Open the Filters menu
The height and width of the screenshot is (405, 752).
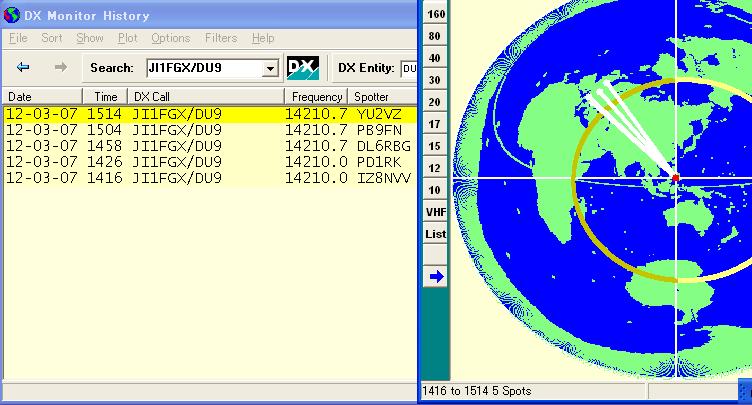[221, 38]
